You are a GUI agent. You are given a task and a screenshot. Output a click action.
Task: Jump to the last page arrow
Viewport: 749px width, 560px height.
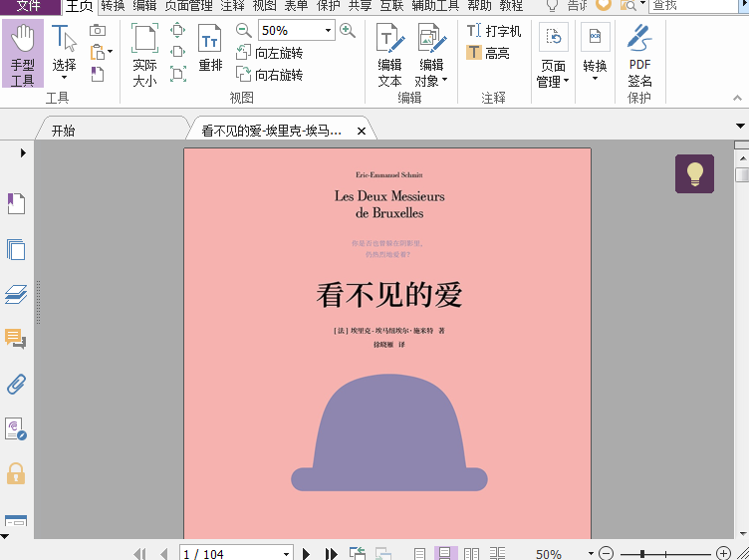(x=331, y=554)
